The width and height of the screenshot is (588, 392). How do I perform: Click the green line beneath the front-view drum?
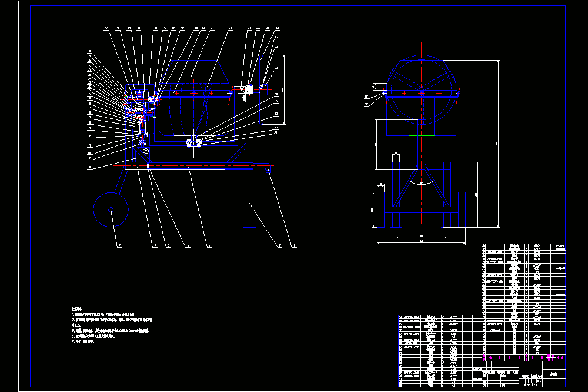tap(421, 135)
